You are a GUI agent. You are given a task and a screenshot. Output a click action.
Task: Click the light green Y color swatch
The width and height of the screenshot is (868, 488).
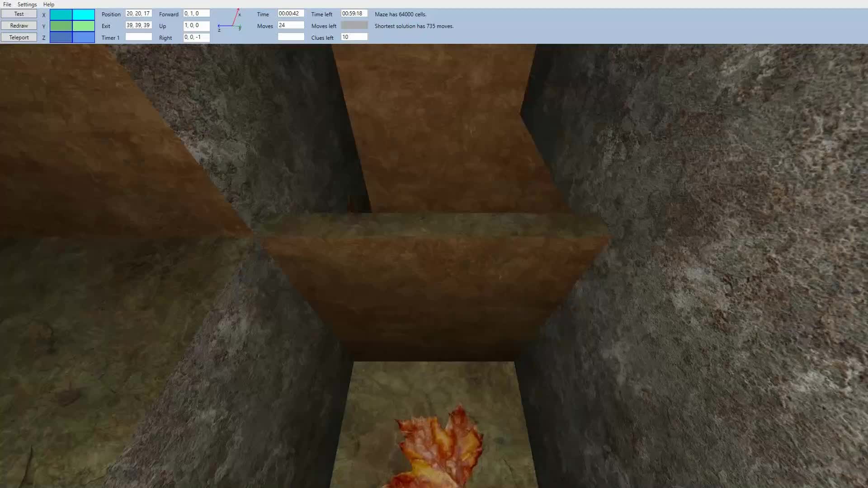pos(84,26)
